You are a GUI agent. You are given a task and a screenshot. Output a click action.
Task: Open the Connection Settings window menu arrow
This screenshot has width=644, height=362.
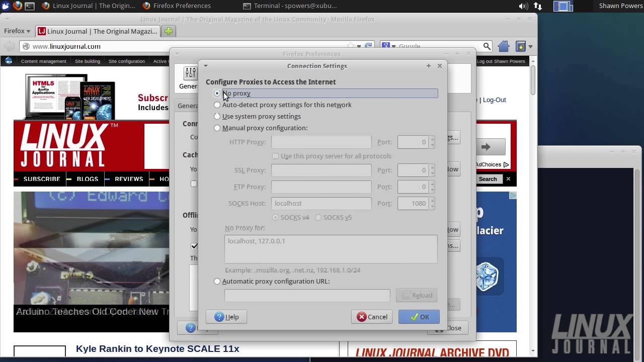[x=205, y=66]
